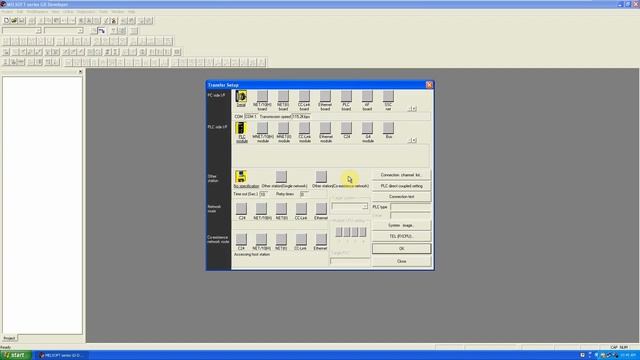Select NET/10(H) in Network route row
Viewport: 640px width, 360px height.
(x=261, y=209)
